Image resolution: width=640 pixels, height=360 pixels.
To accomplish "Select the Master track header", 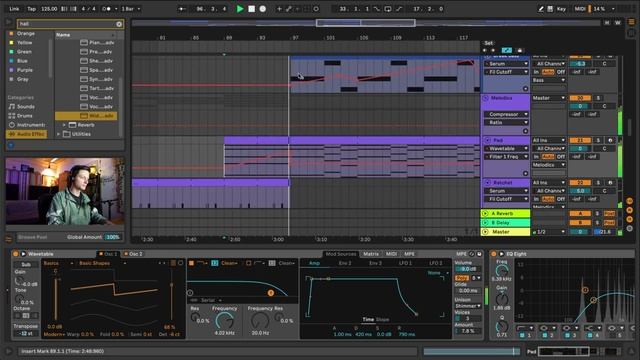I will point(505,232).
